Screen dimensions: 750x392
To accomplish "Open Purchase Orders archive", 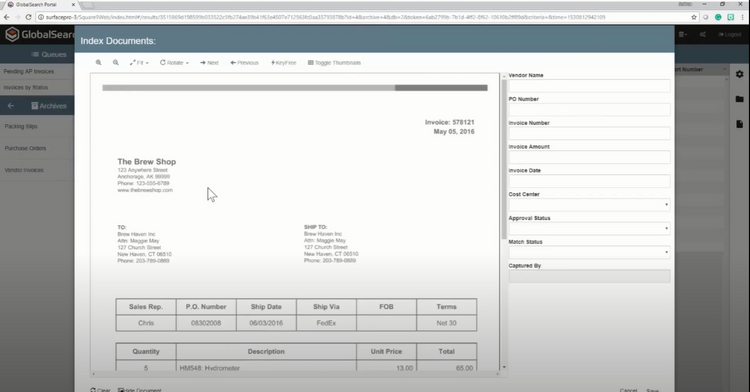I will [x=25, y=148].
